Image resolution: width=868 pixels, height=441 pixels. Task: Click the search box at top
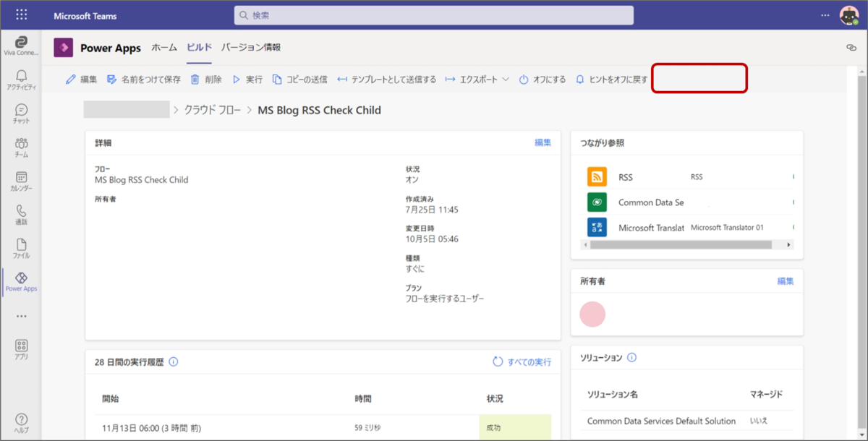point(434,15)
